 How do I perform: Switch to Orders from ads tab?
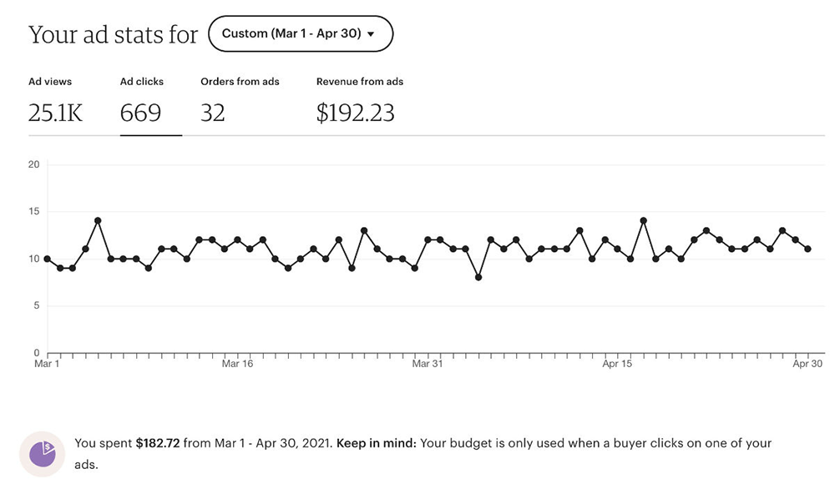coord(240,82)
